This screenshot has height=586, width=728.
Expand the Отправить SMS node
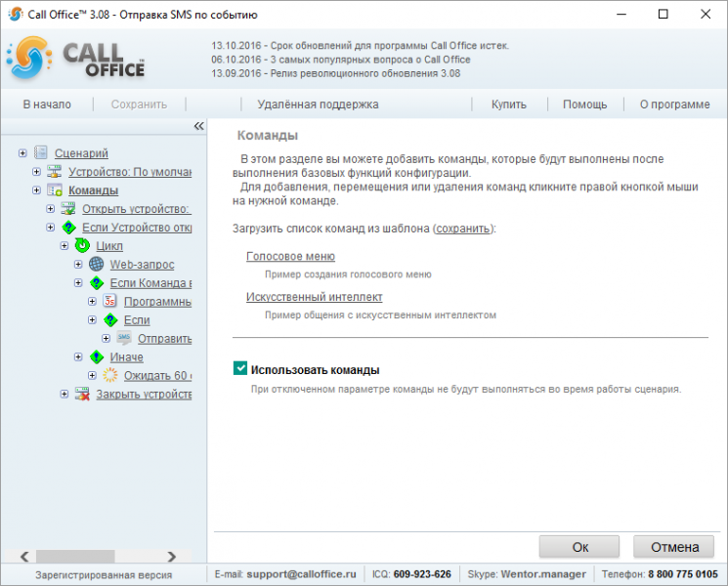106,338
